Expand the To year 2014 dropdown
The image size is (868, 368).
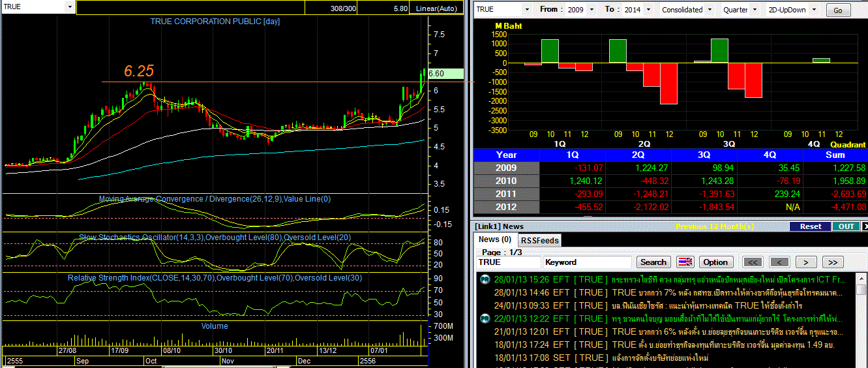647,10
